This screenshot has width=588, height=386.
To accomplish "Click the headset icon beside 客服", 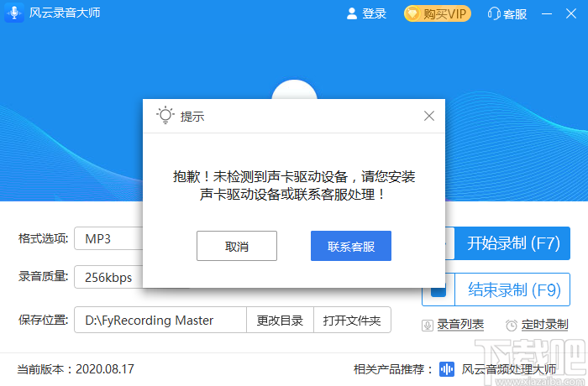I will pos(494,14).
